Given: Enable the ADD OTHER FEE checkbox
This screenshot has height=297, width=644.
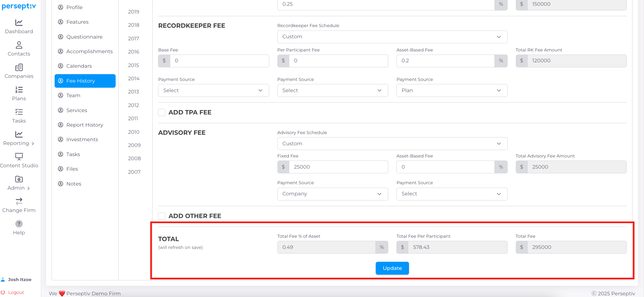Looking at the screenshot, I should pos(162,216).
